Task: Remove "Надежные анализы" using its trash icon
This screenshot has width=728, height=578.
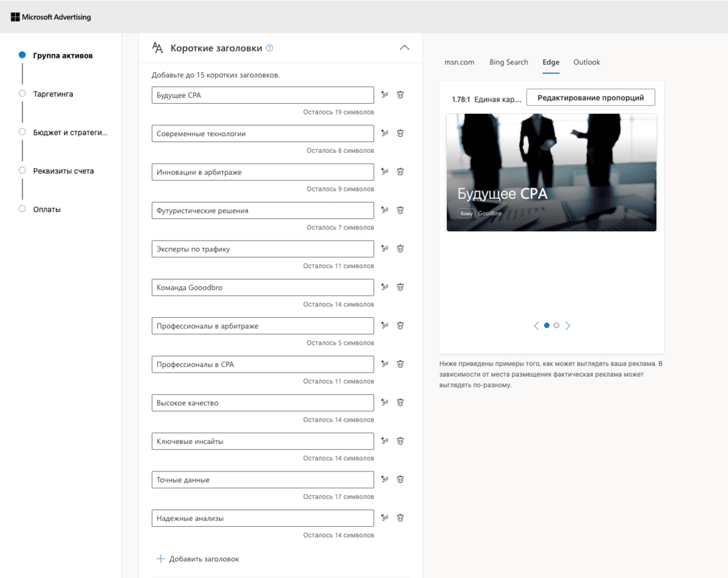Action: click(400, 517)
